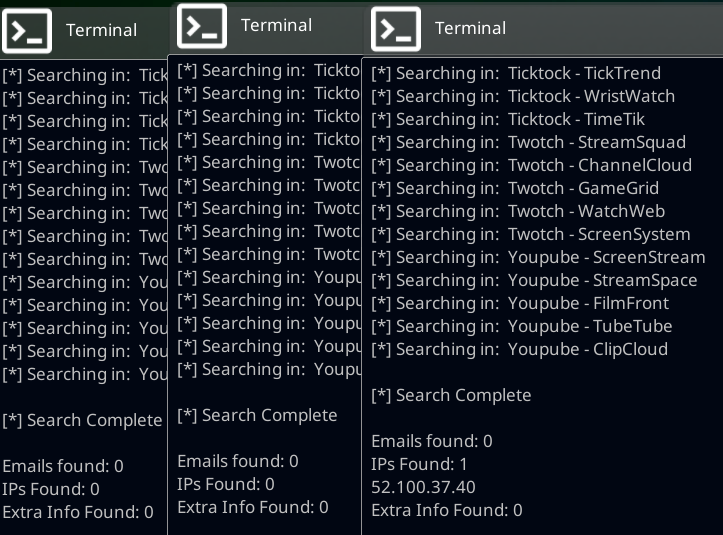Select the Twotch - ChannelCloud entry
Image resolution: width=723 pixels, height=535 pixels.
(x=531, y=165)
